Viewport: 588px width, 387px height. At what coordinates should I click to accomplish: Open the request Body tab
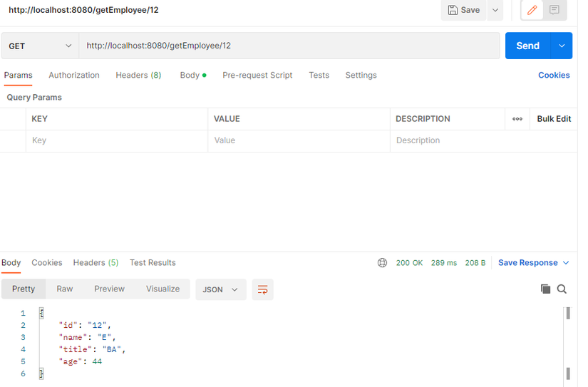tap(193, 75)
